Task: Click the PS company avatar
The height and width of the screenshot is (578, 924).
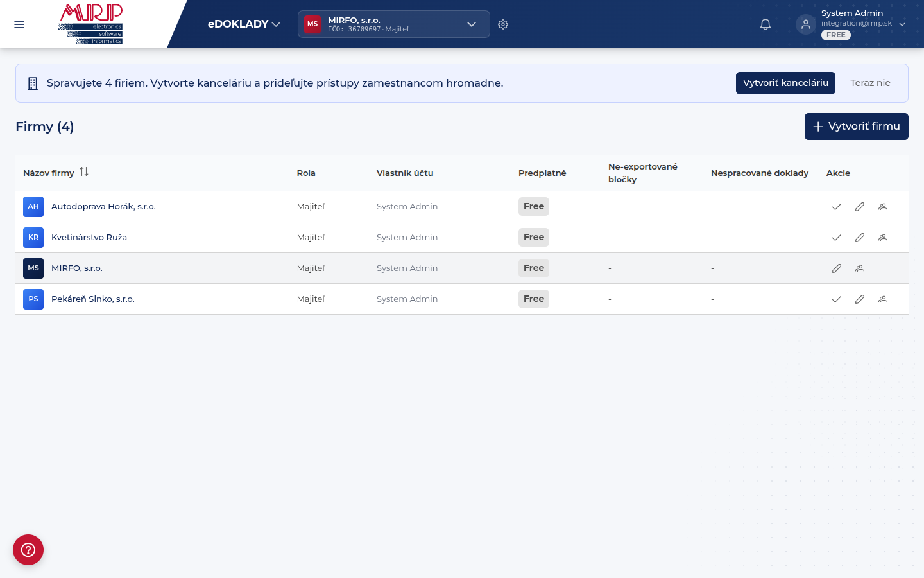Action: 33,299
